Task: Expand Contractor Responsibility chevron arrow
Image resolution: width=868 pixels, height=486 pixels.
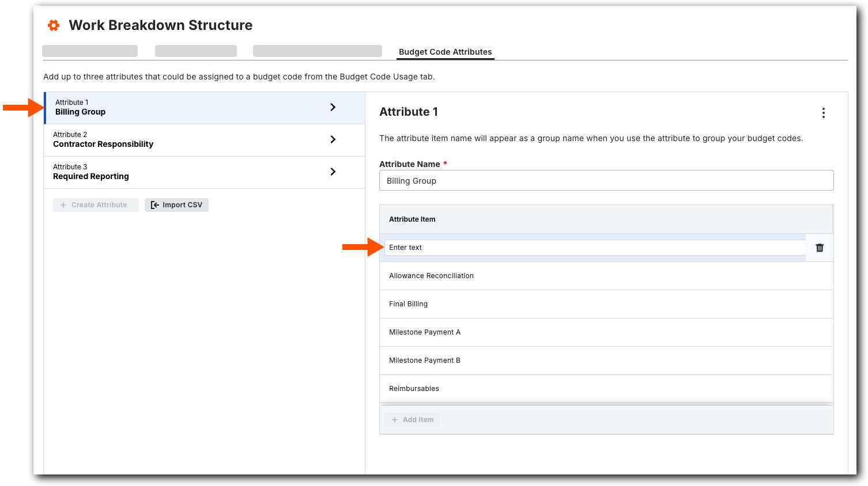Action: coord(333,139)
